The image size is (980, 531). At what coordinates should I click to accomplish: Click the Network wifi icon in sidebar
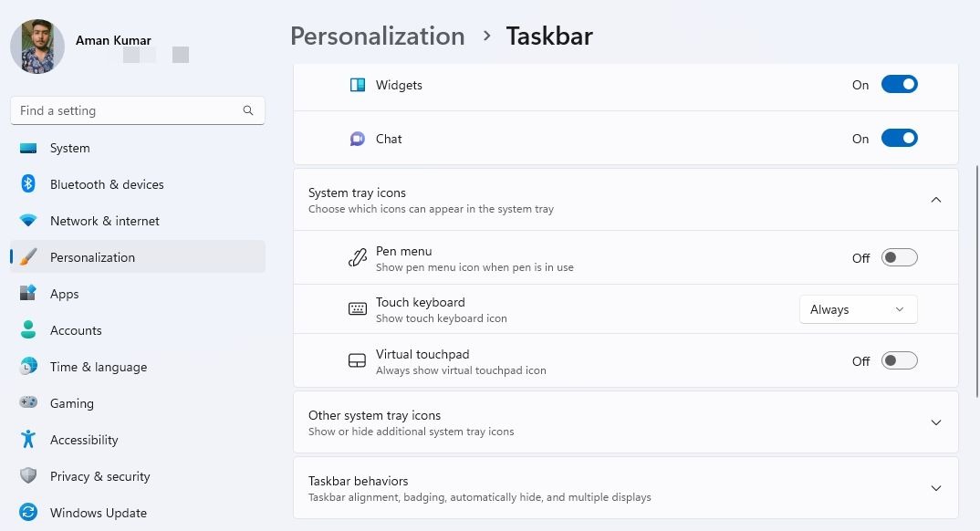(28, 221)
